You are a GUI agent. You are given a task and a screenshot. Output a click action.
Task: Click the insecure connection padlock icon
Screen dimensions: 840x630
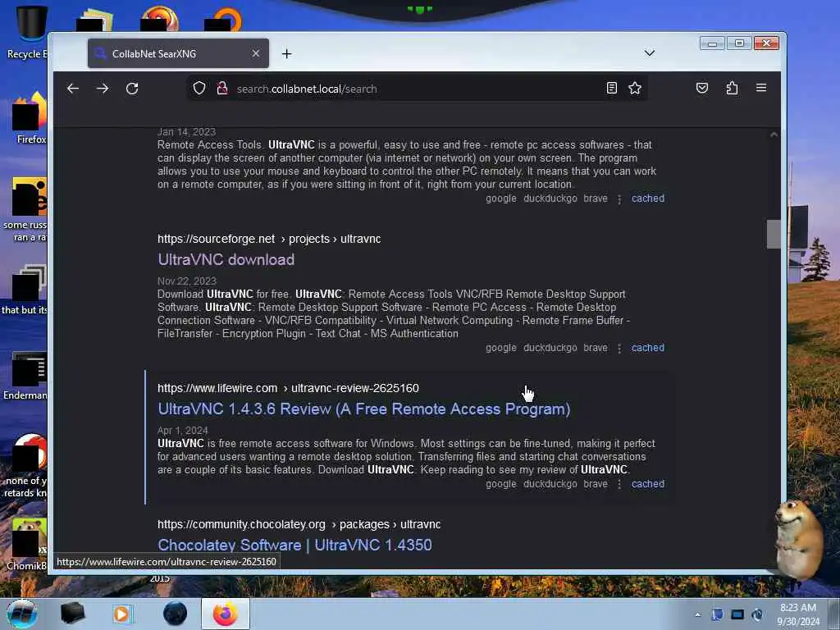point(222,89)
